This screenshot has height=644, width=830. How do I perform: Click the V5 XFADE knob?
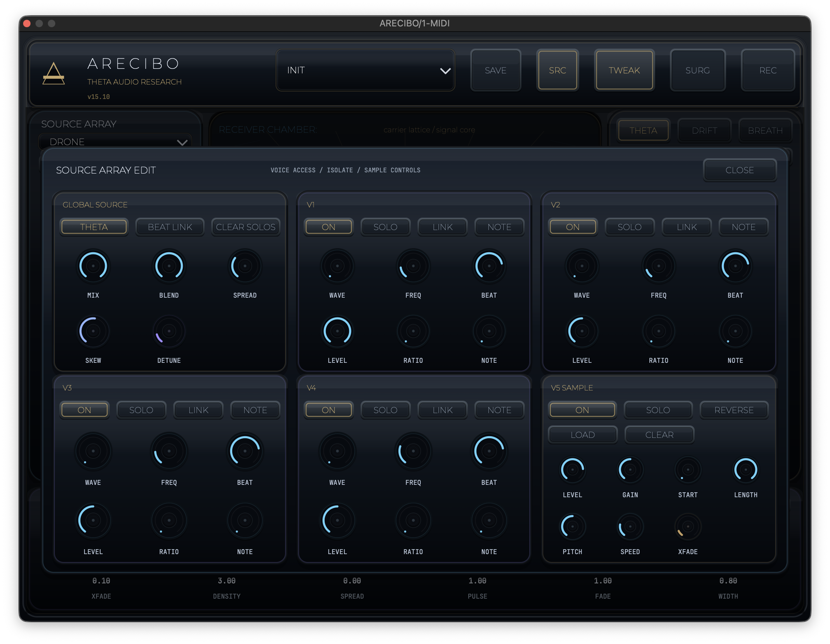click(x=688, y=526)
